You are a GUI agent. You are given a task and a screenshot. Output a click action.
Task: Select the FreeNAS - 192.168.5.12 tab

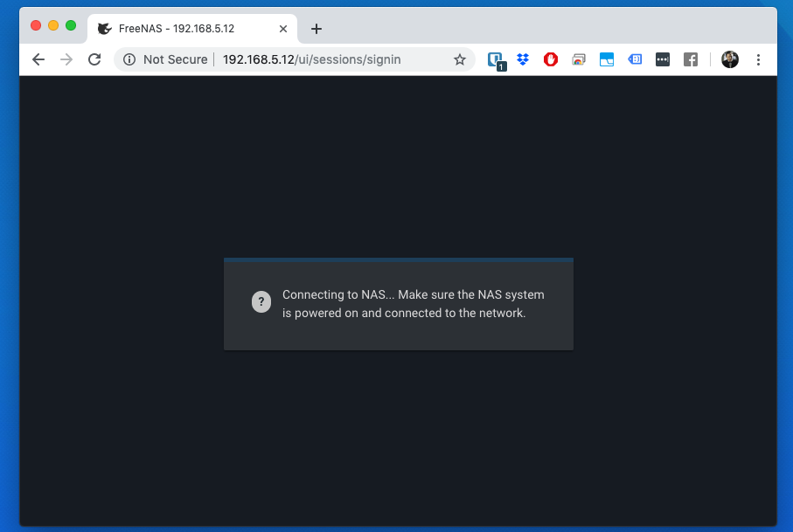point(192,29)
